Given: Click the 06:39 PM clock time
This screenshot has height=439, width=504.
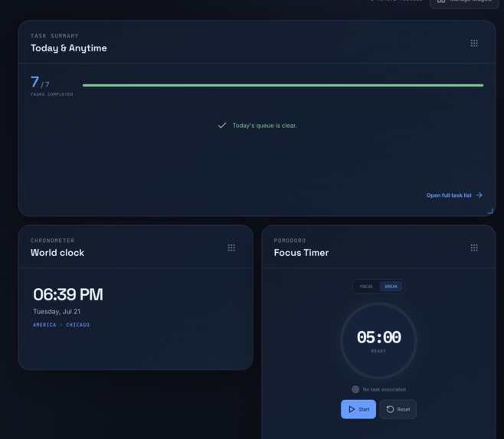Looking at the screenshot, I should pyautogui.click(x=68, y=294).
